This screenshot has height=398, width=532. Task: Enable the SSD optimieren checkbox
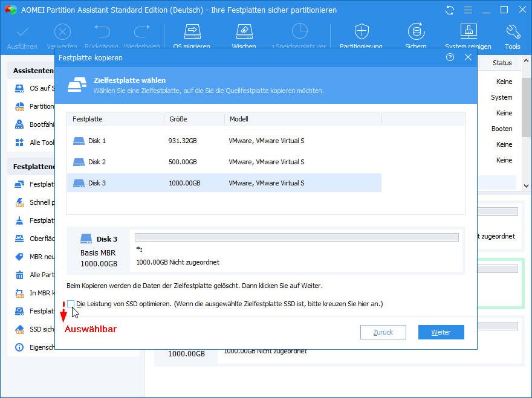pyautogui.click(x=71, y=304)
